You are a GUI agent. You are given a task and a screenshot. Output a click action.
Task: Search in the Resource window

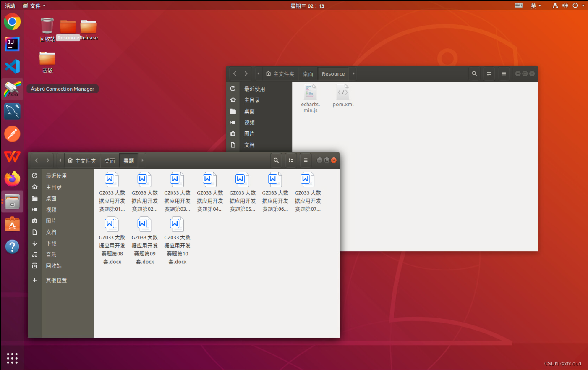474,73
